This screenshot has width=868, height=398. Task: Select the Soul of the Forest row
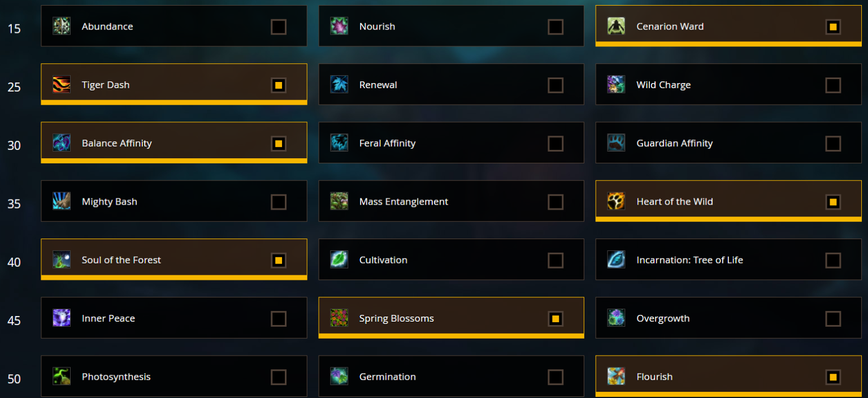click(x=173, y=260)
